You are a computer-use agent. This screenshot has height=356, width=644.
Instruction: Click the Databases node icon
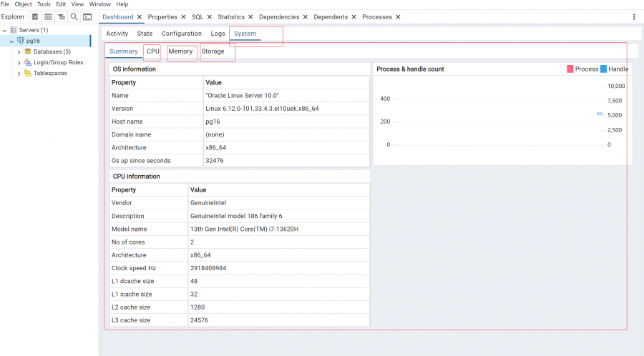click(x=28, y=51)
